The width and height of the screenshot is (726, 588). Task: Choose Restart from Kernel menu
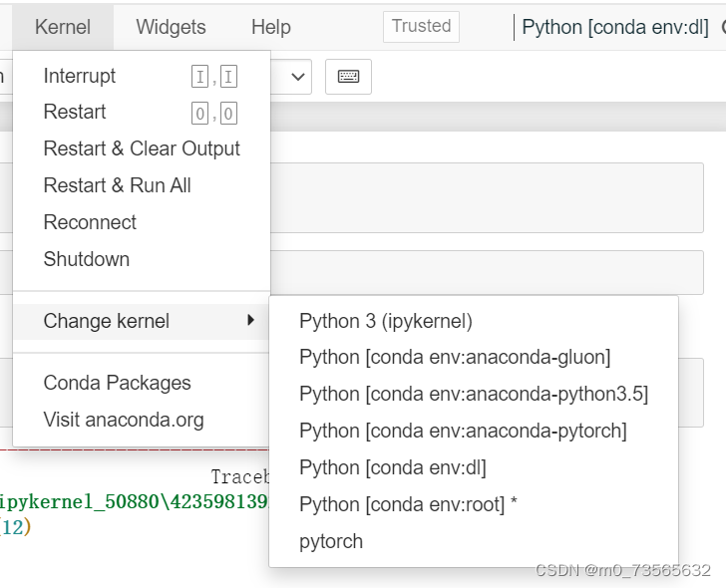75,112
